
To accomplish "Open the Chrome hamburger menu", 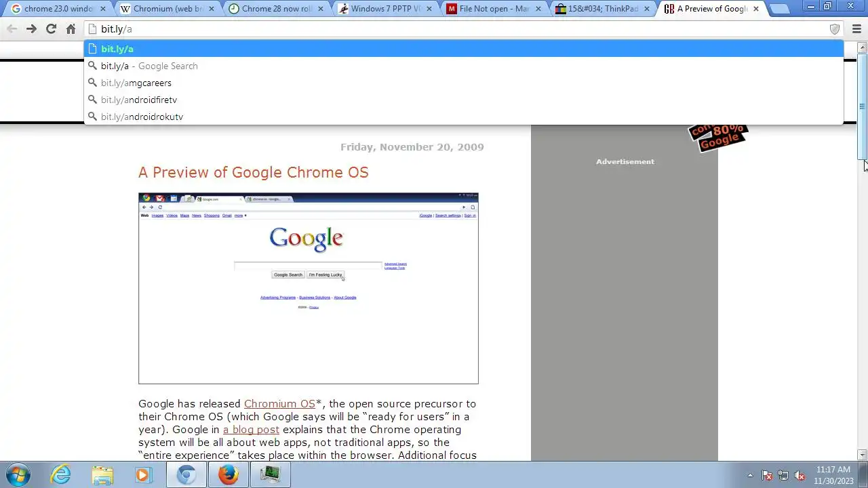I will pyautogui.click(x=856, y=29).
